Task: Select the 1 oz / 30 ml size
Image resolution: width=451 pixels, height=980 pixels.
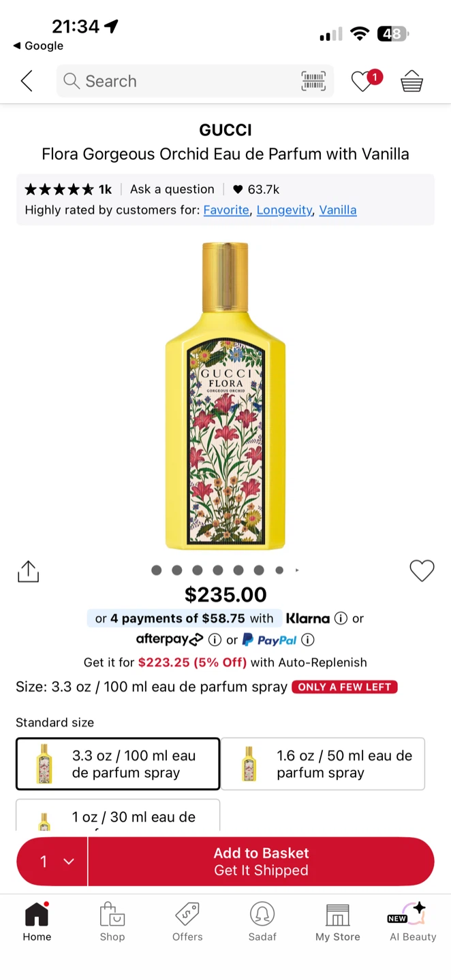Action: (118, 815)
